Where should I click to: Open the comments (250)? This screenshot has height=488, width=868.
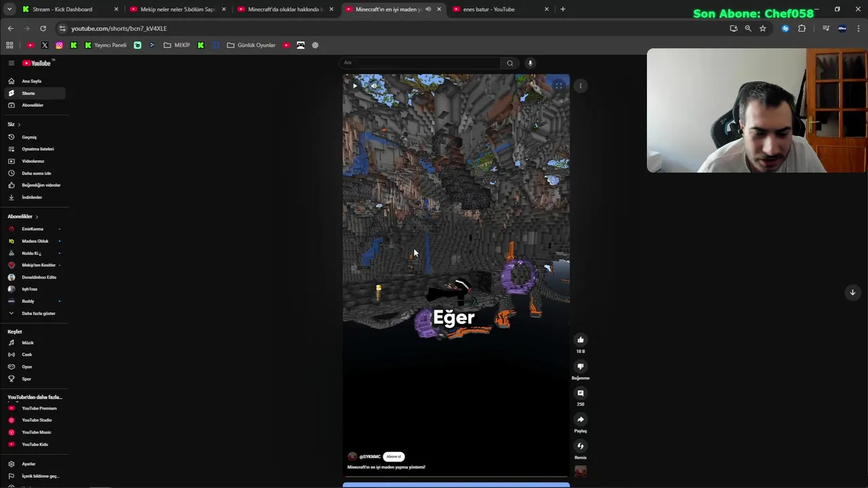click(580, 393)
